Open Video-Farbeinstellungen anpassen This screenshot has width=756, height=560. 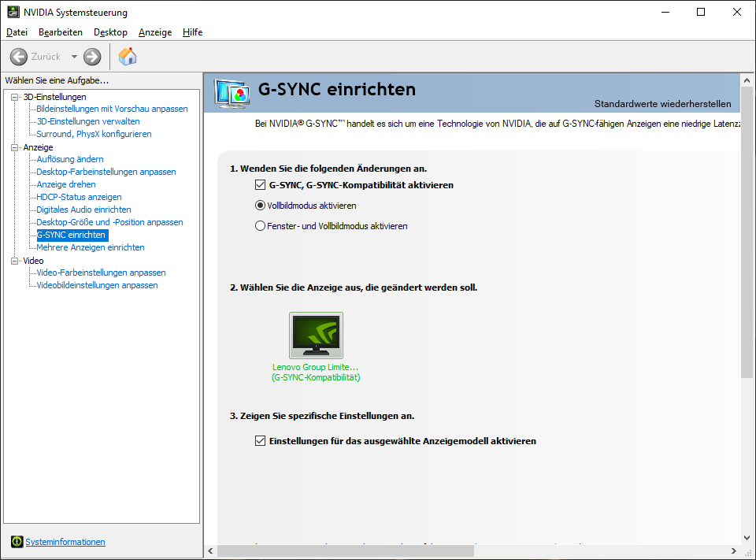click(102, 273)
